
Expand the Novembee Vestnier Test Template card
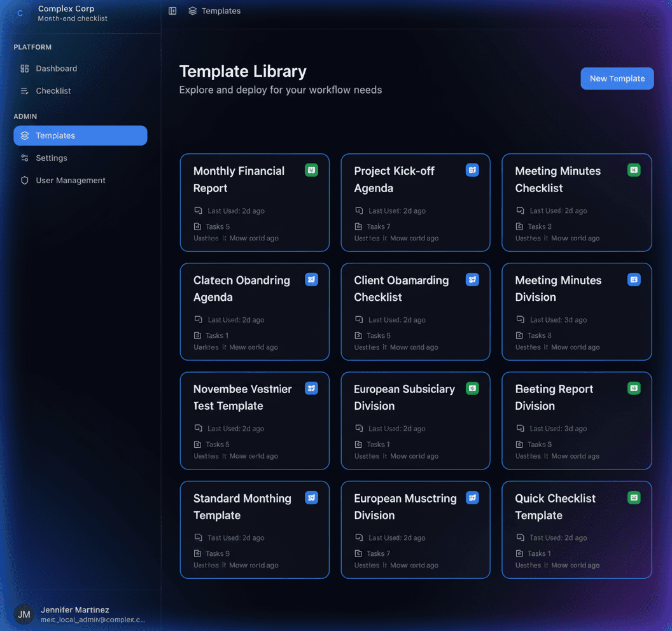[255, 420]
